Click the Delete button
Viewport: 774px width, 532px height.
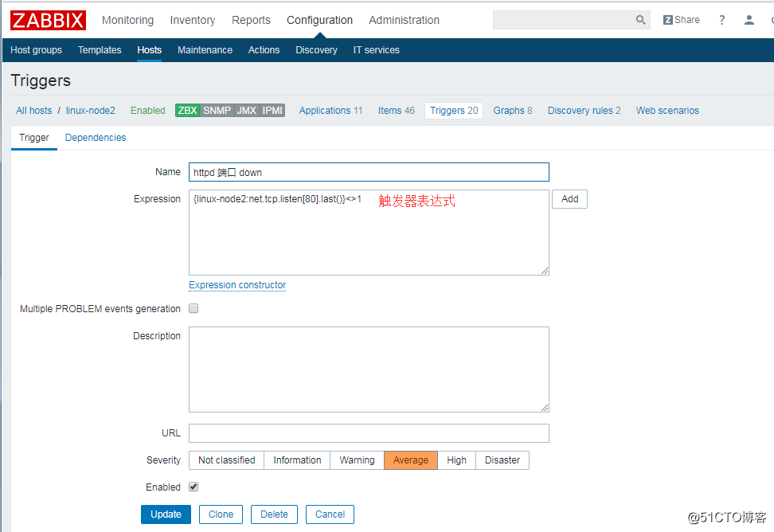click(274, 514)
